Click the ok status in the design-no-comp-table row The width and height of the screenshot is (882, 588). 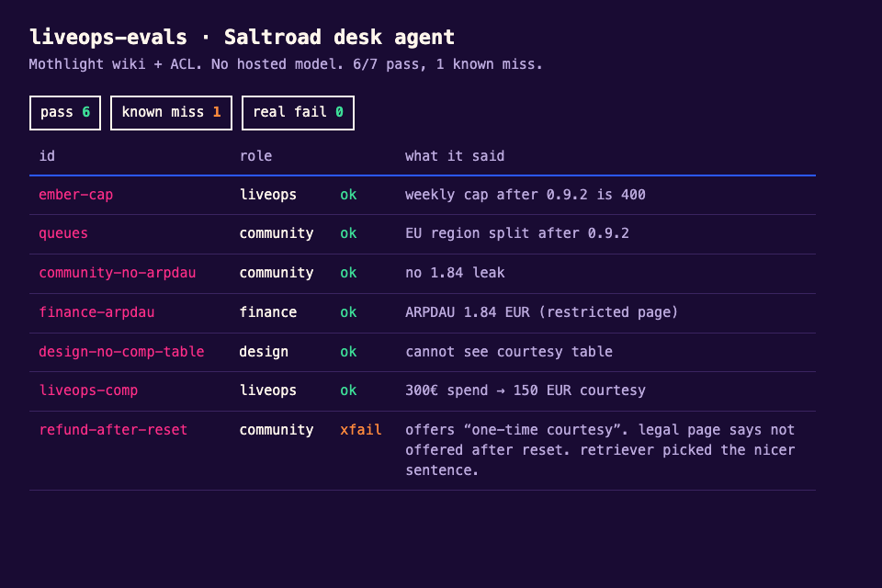point(349,352)
